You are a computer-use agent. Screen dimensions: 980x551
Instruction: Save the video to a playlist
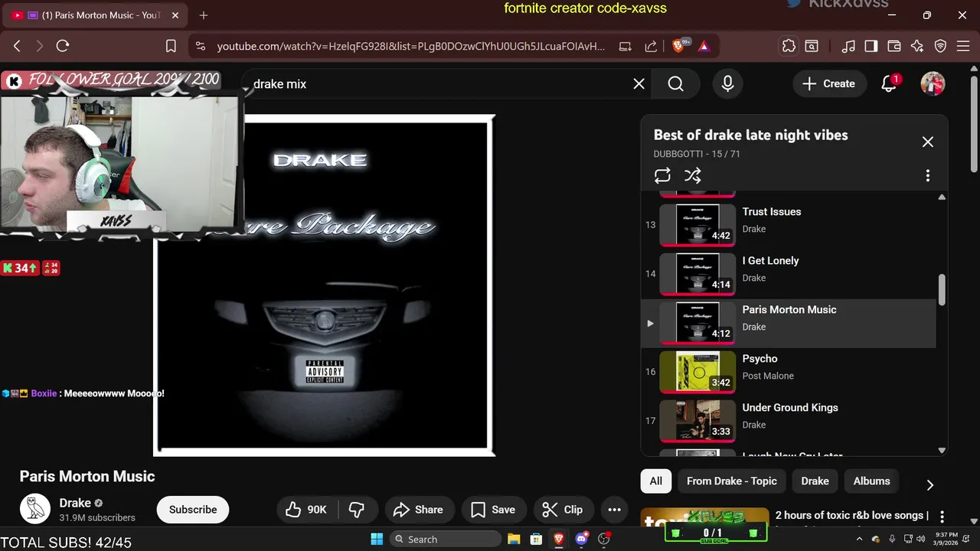click(493, 510)
